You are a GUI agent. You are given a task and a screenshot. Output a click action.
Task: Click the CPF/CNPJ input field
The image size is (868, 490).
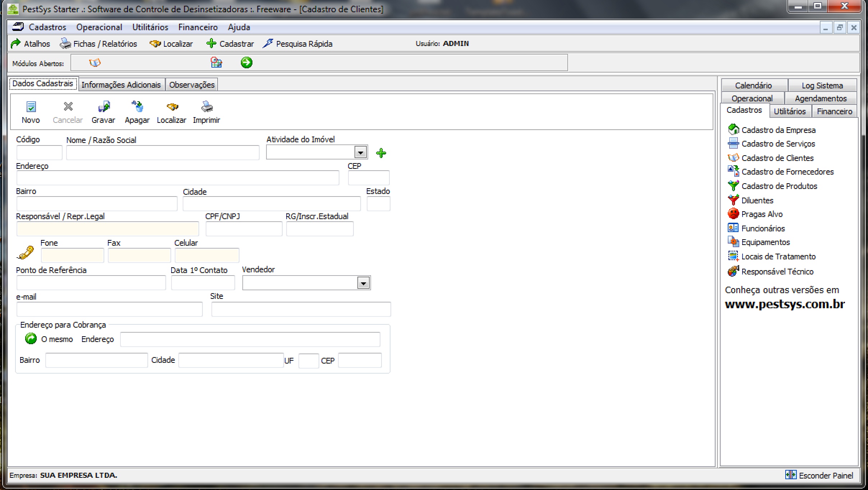(x=244, y=229)
